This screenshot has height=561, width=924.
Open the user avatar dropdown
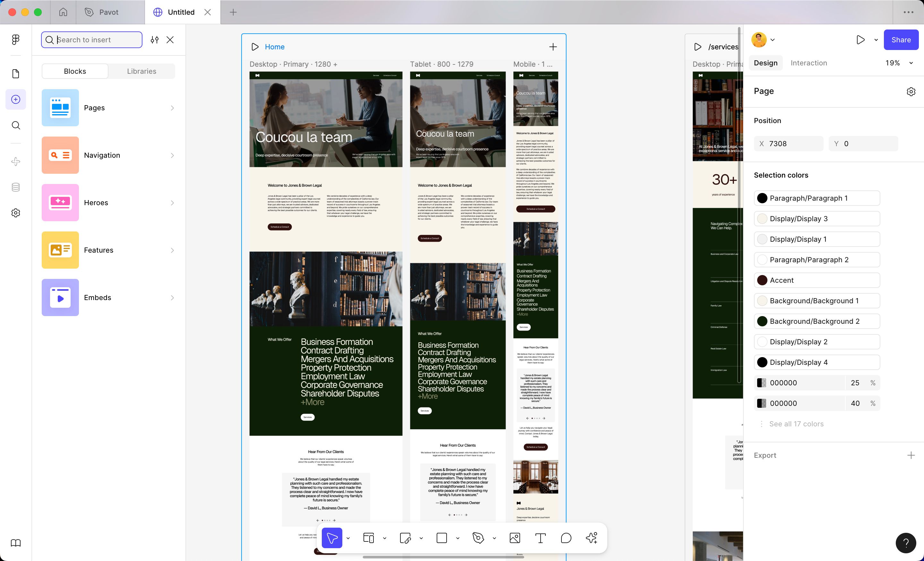pos(763,40)
